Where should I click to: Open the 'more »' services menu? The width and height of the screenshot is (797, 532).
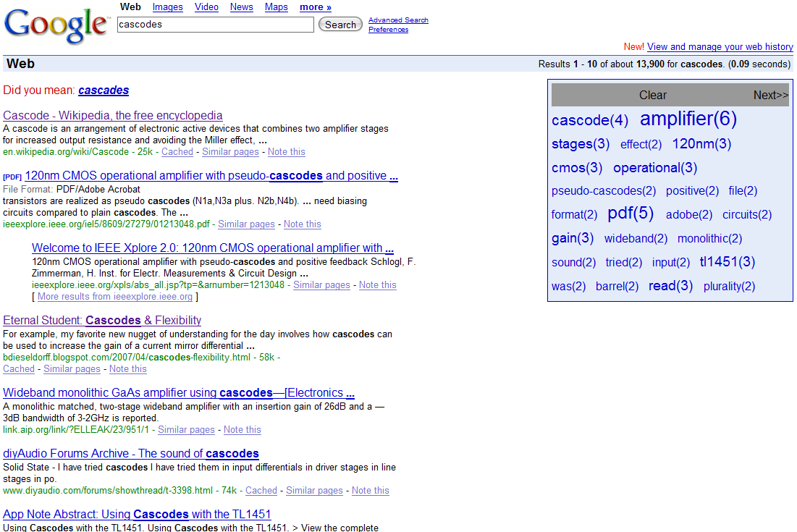315,7
